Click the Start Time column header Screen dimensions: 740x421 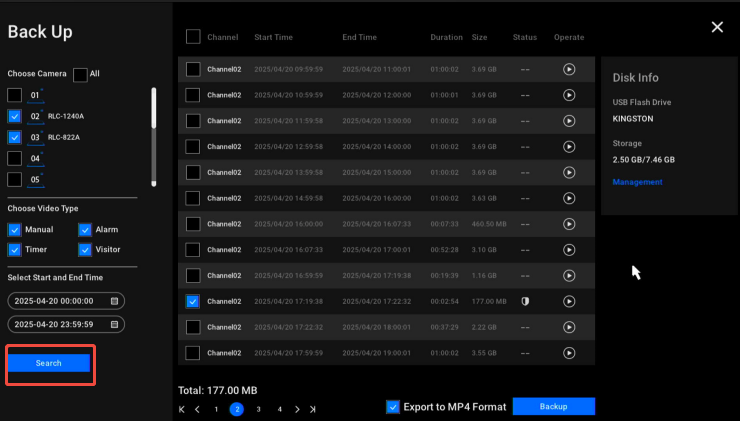273,37
